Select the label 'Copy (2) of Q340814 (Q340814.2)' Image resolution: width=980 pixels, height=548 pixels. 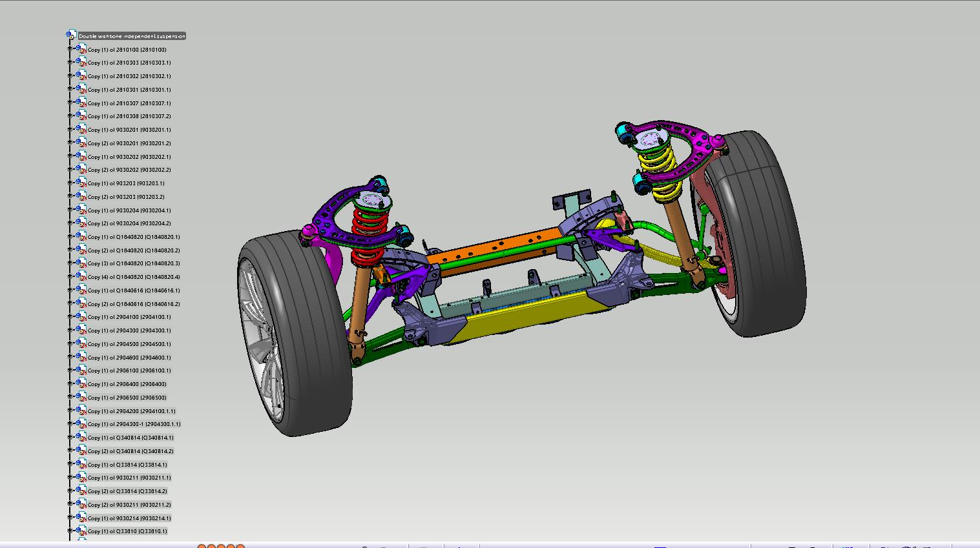[130, 451]
